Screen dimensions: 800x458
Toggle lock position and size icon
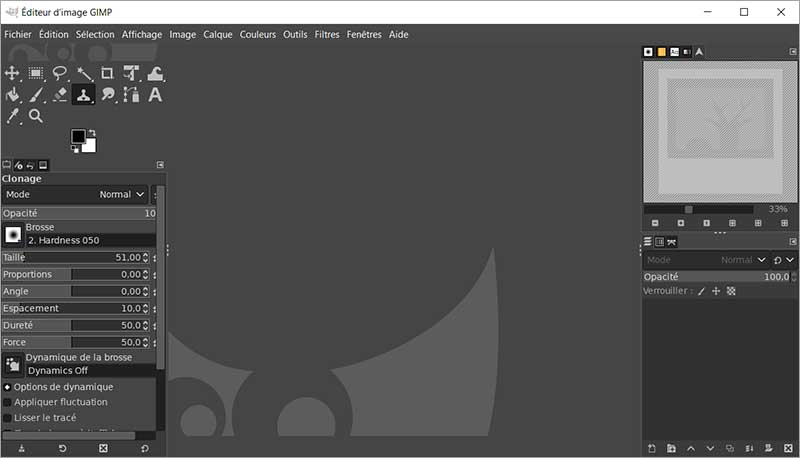coord(716,291)
